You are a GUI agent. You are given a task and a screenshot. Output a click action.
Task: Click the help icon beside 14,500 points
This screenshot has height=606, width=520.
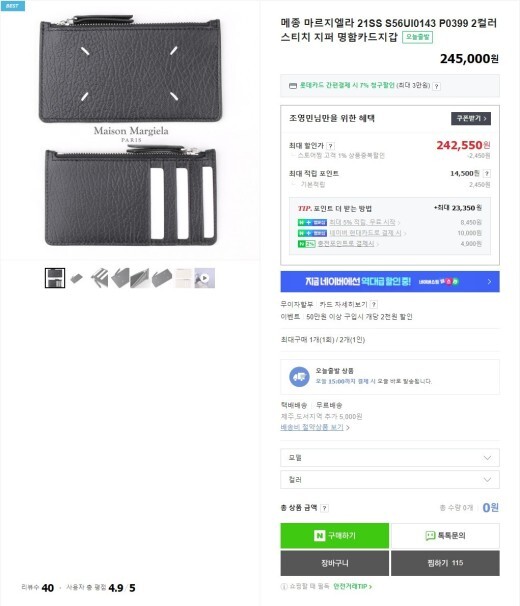pos(487,174)
